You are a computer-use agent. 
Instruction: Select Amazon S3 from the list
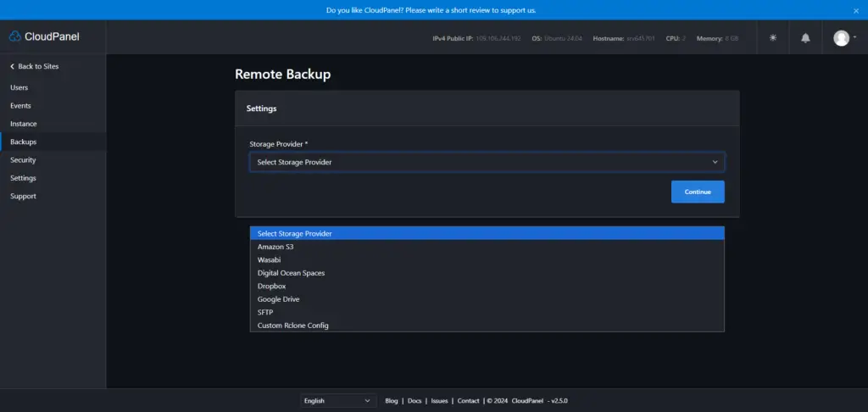pyautogui.click(x=487, y=247)
